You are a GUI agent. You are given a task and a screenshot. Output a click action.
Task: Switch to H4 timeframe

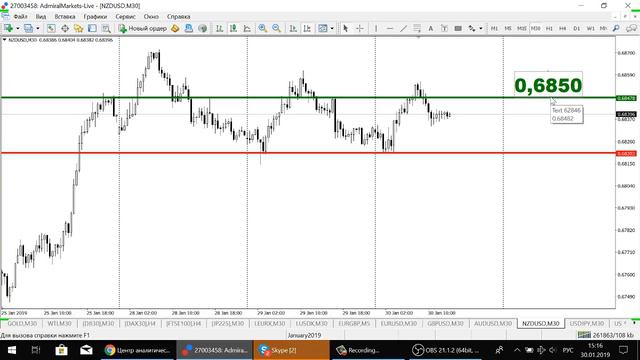[563, 29]
